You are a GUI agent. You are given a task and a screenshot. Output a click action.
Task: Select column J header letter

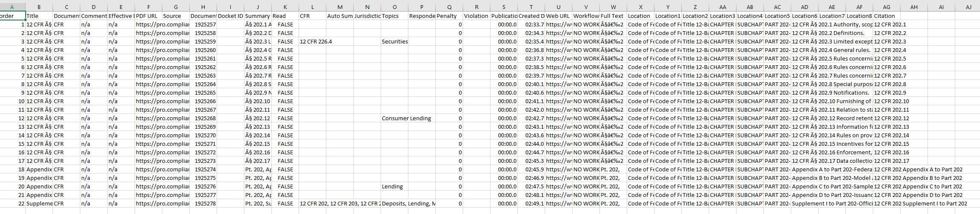258,7
